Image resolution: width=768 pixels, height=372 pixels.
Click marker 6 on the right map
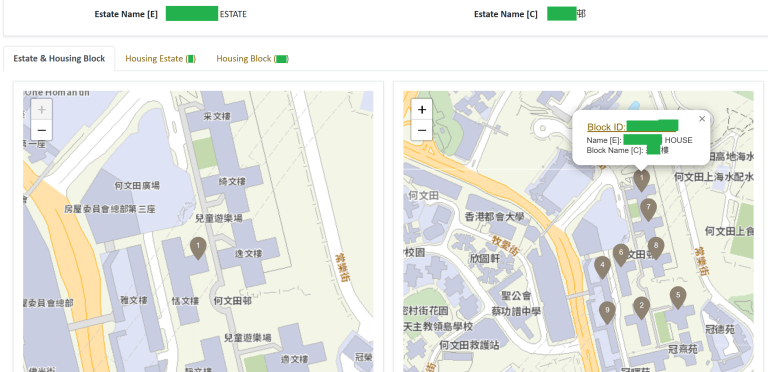coord(621,255)
